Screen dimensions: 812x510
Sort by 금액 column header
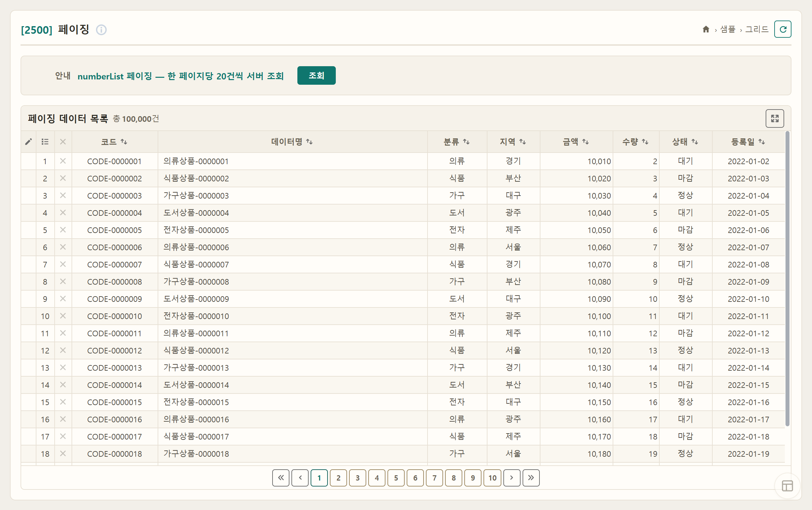[576, 142]
